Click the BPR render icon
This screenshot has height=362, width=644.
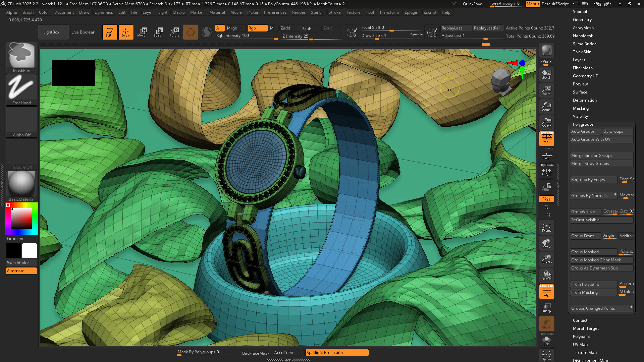[547, 50]
